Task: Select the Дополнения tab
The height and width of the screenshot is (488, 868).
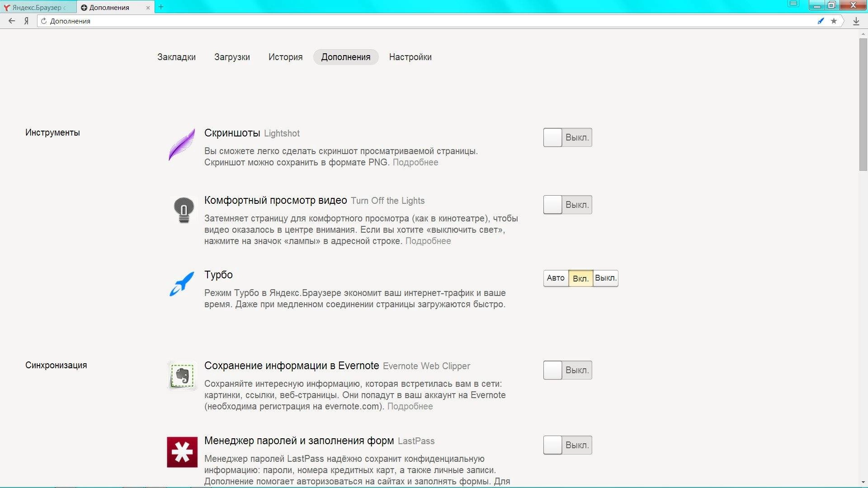Action: point(346,57)
